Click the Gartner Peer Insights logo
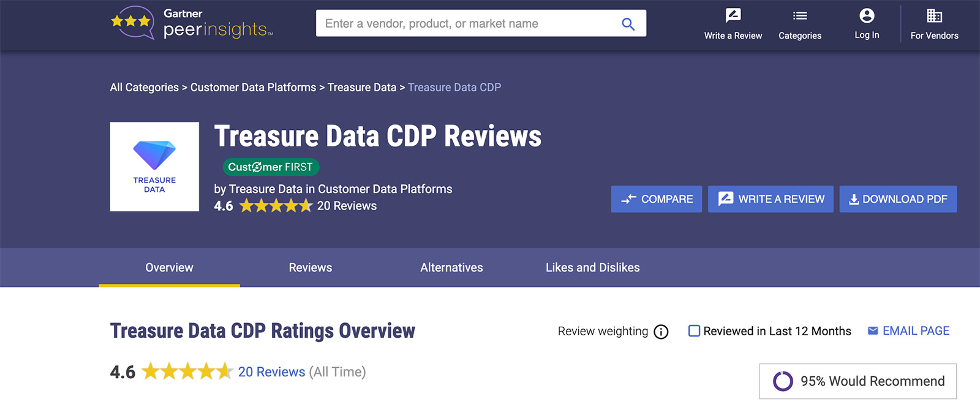This screenshot has width=980, height=407. tap(192, 23)
